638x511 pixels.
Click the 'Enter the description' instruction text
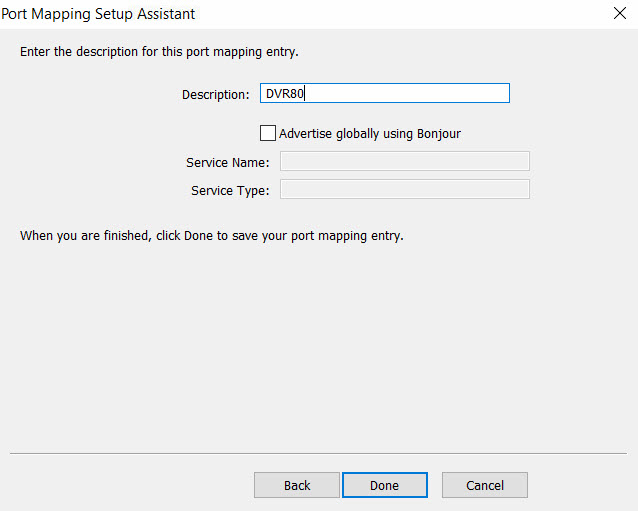tap(159, 51)
